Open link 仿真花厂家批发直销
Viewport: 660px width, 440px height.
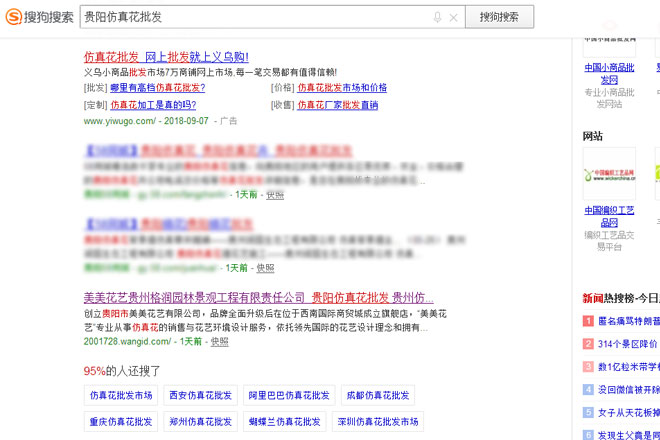pos(338,105)
